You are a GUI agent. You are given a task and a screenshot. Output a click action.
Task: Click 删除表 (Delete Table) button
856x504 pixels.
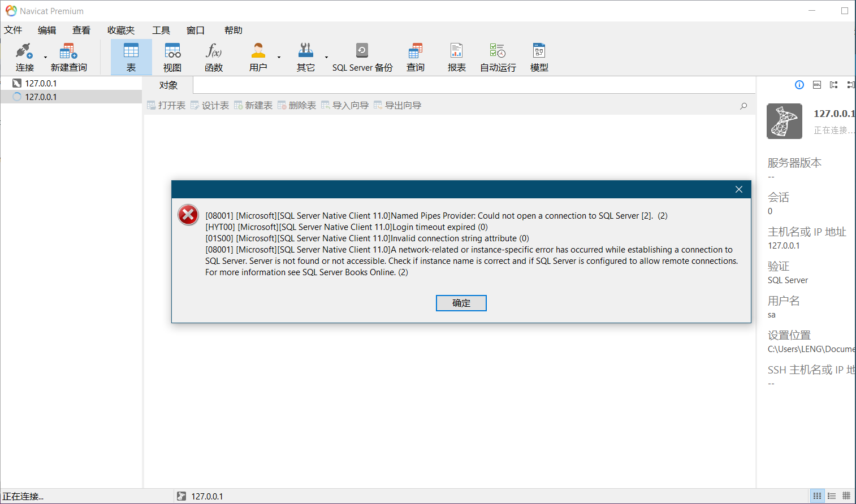[x=297, y=106]
